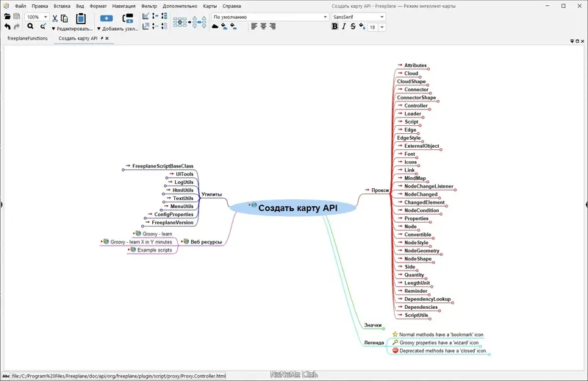Toggle strikethrough text formatting
This screenshot has width=588, height=381.
coord(353,26)
